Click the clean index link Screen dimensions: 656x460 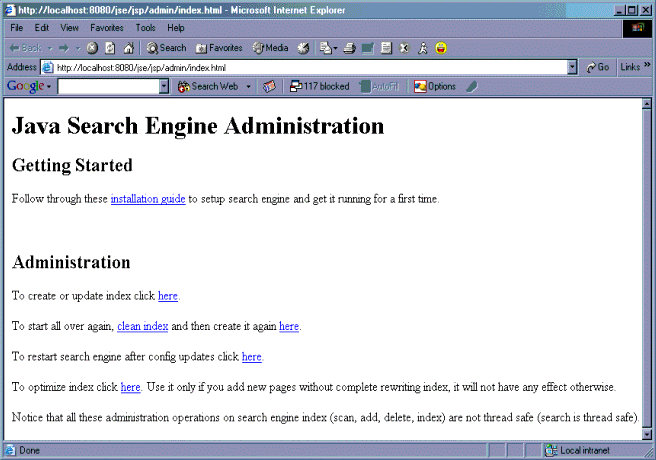coord(143,326)
